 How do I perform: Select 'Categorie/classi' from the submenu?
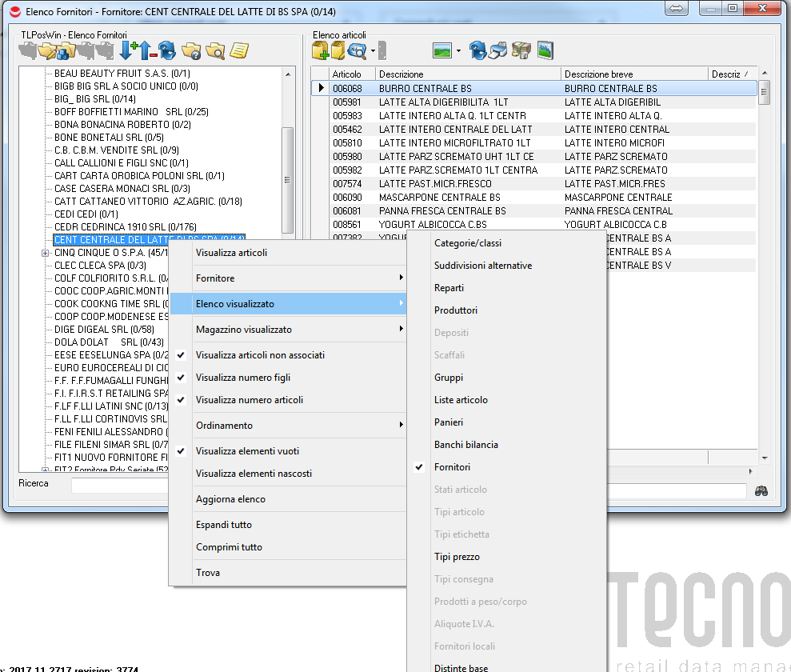[x=468, y=243]
